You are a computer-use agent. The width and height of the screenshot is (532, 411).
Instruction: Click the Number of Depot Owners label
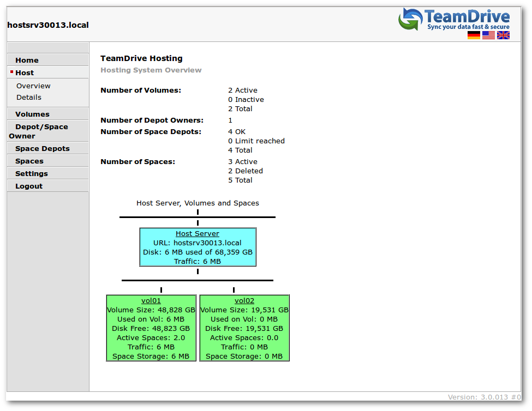(x=152, y=120)
